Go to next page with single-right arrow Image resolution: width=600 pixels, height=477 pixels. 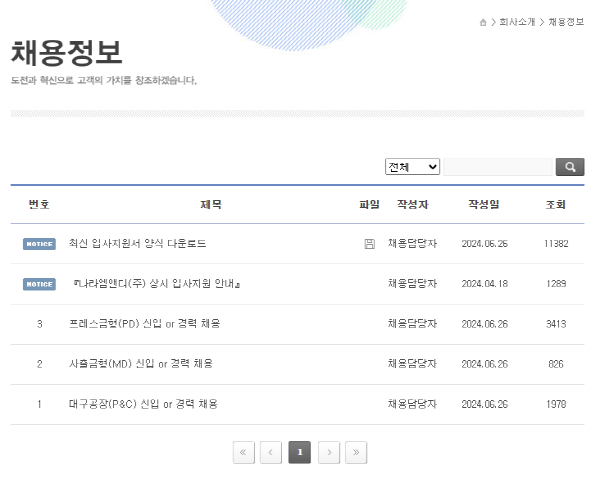tap(329, 453)
